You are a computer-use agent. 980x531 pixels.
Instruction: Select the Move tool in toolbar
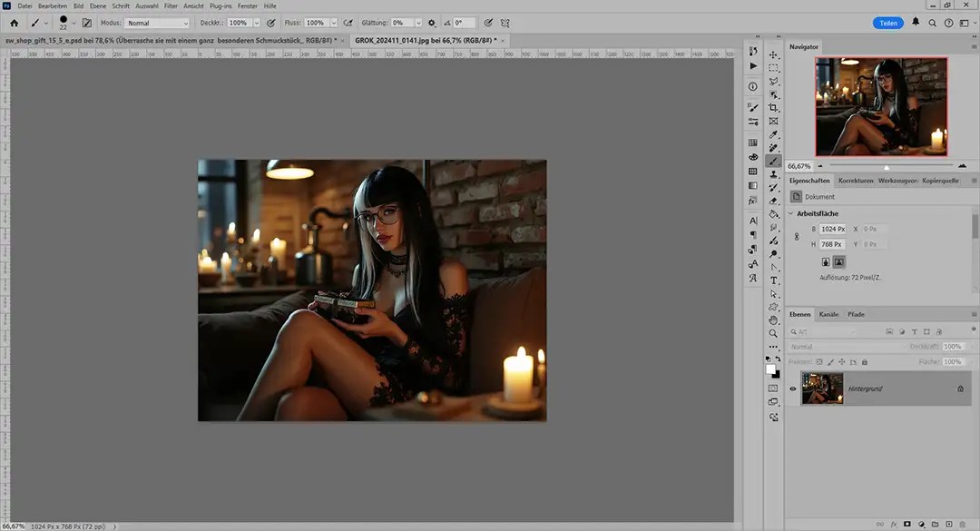pyautogui.click(x=774, y=54)
